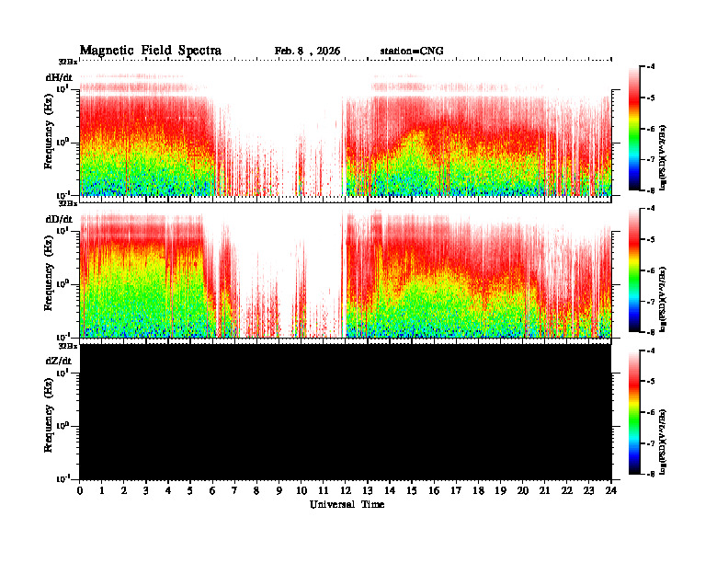The width and height of the screenshot is (728, 563).
Task: Click hour 18 on the time axis
Action: tap(478, 491)
